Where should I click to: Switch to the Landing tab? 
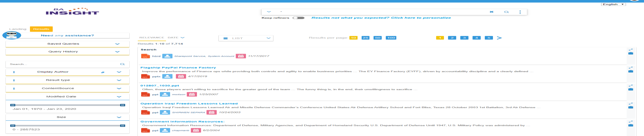(x=18, y=29)
